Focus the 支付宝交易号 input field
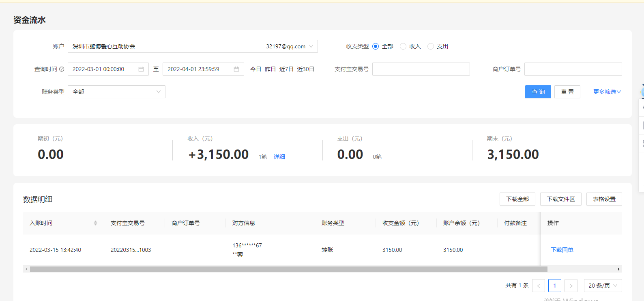This screenshot has height=301, width=644. 421,69
